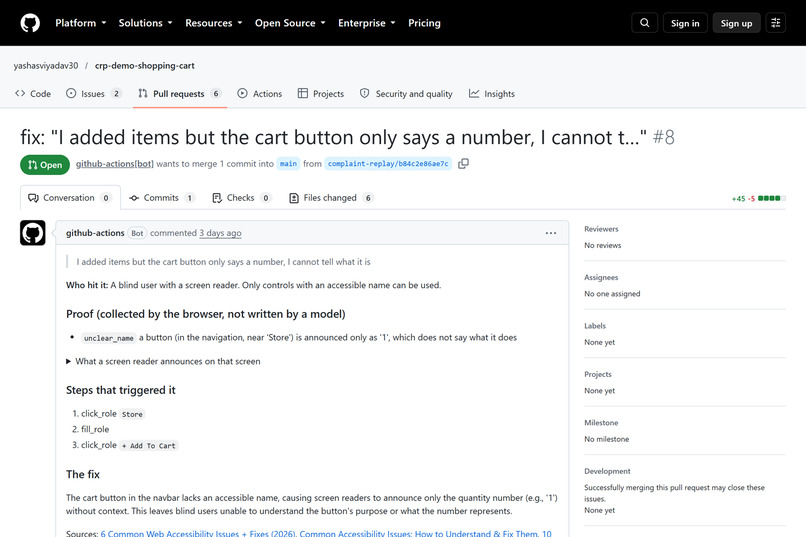
Task: Click the main base branch label
Action: click(x=288, y=163)
